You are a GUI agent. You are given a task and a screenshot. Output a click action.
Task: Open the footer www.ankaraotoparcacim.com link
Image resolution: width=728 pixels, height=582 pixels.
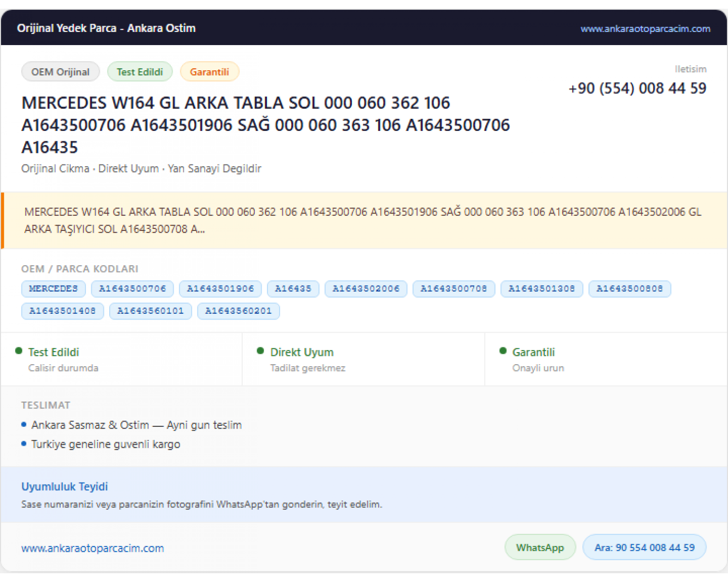click(x=93, y=548)
